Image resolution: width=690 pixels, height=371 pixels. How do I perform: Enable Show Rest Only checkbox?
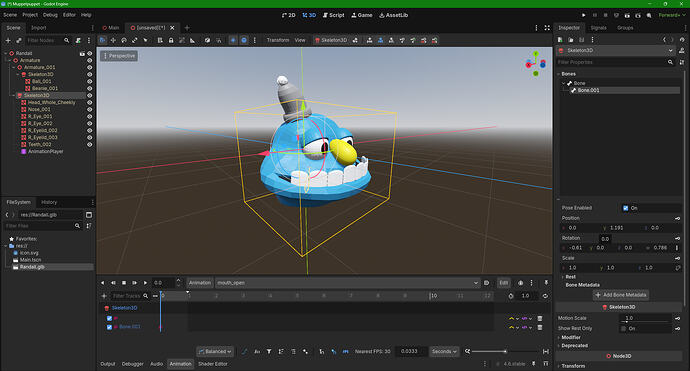pyautogui.click(x=623, y=329)
